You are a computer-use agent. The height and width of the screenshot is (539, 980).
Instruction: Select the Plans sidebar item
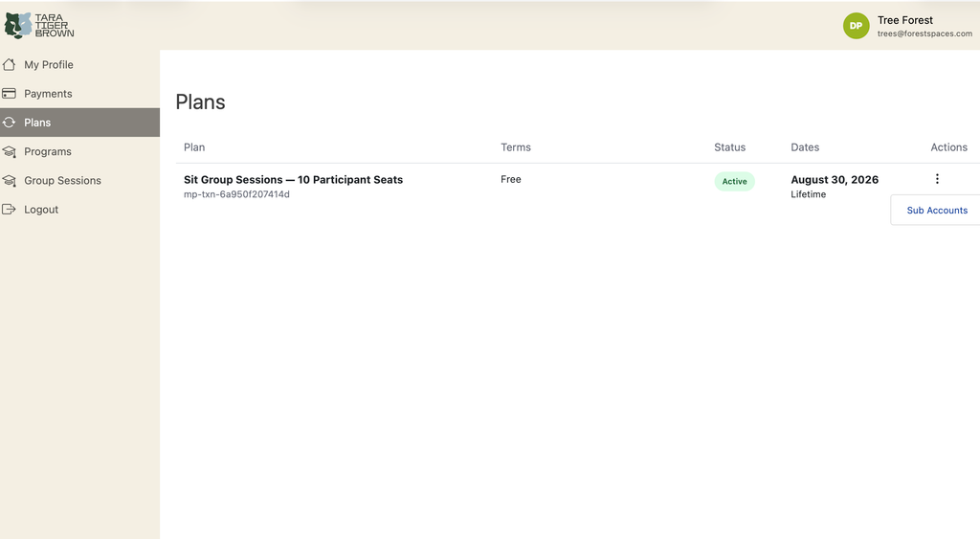pyautogui.click(x=80, y=123)
